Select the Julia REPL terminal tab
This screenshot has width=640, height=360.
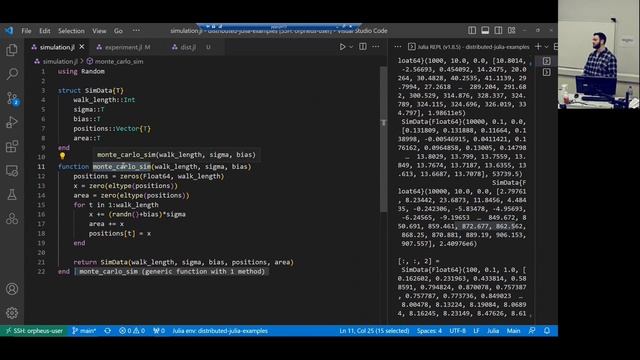point(468,47)
